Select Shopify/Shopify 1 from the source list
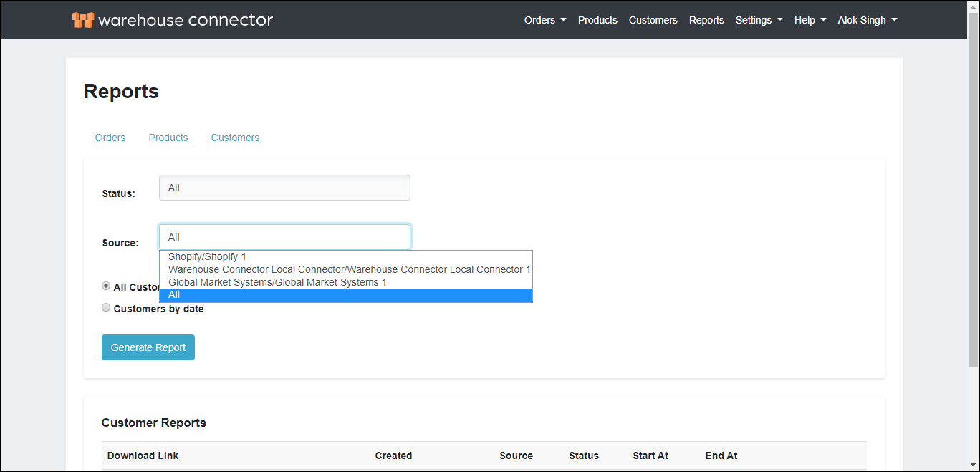The width and height of the screenshot is (980, 472). (x=206, y=256)
